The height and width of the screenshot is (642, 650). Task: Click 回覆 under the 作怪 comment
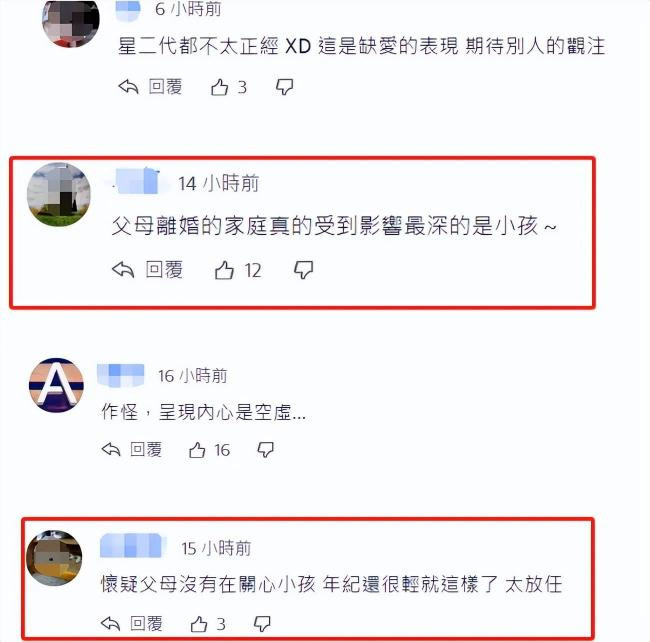tap(146, 450)
